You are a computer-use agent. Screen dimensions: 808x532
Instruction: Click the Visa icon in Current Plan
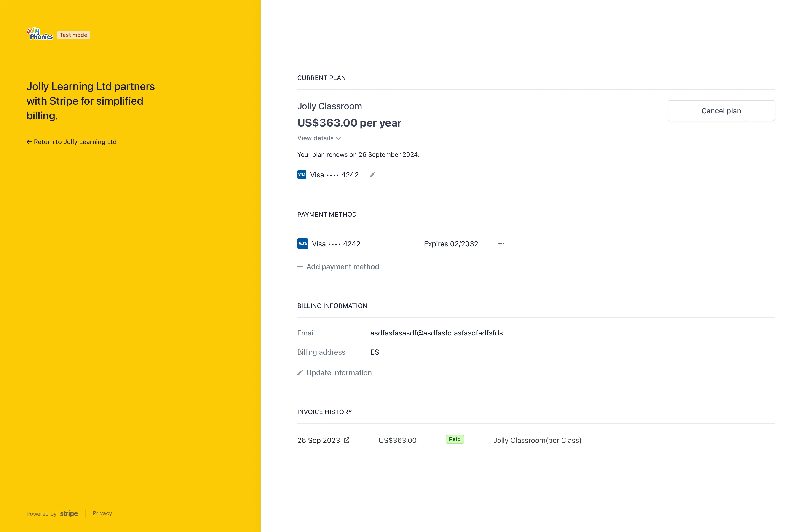coord(302,175)
